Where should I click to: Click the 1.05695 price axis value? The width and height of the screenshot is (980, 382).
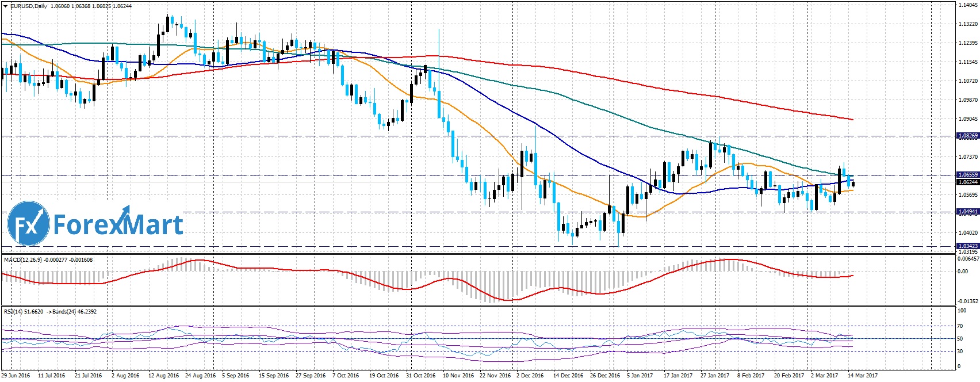pos(968,195)
